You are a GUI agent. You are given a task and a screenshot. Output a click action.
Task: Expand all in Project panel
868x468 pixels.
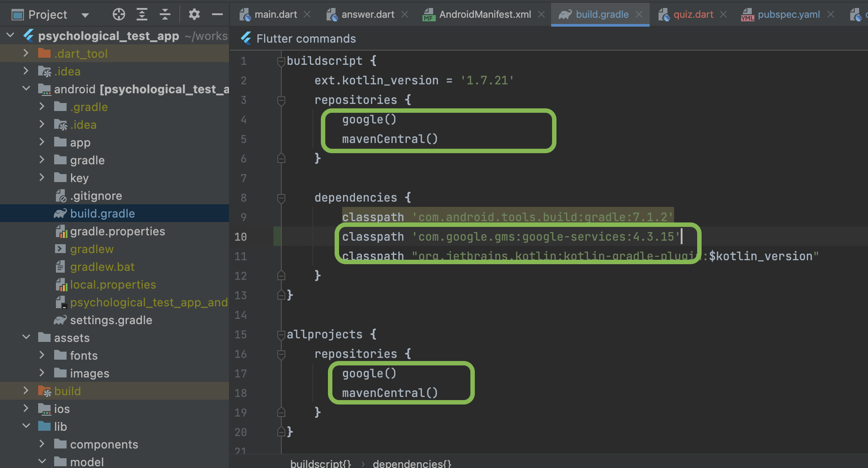(x=142, y=15)
